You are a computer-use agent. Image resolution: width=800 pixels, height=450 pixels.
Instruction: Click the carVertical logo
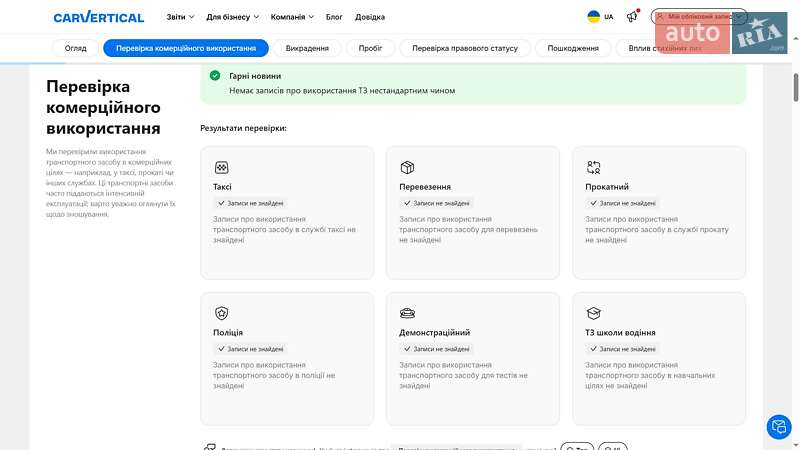(98, 17)
